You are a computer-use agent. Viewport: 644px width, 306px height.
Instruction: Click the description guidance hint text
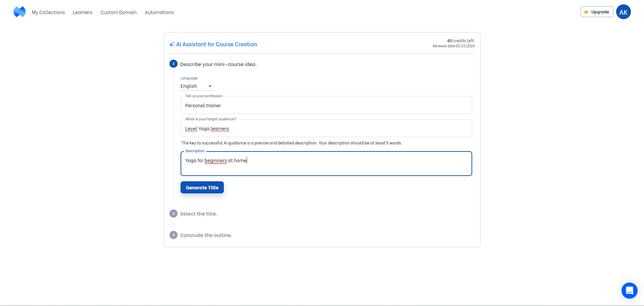tap(292, 143)
